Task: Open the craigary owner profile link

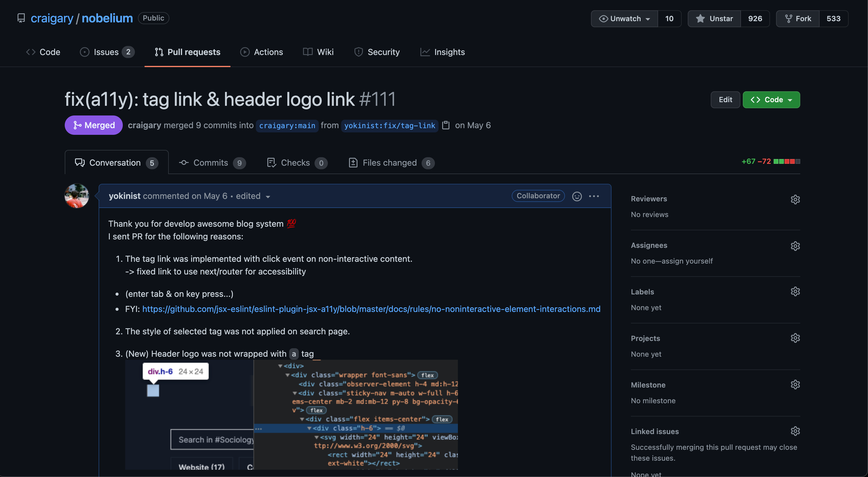Action: 52,18
